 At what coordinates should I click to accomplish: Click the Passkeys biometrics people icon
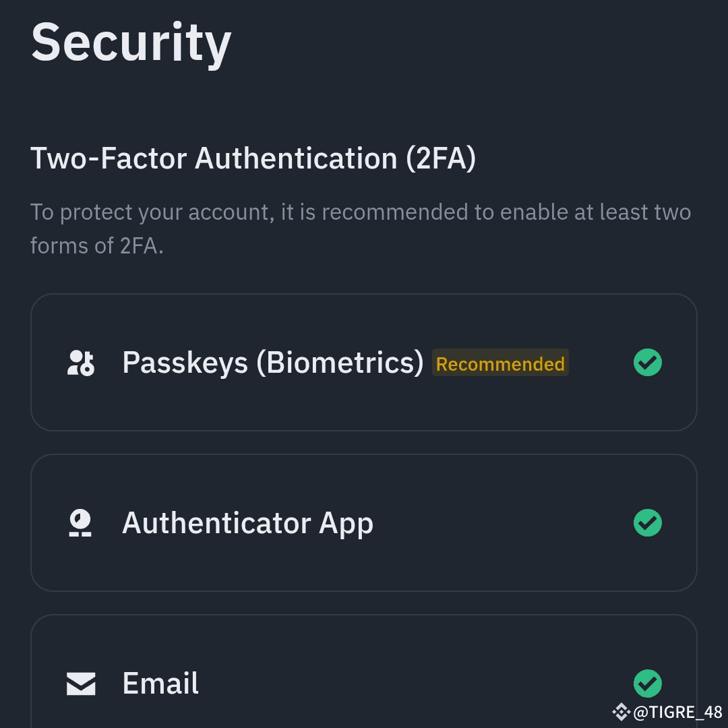(x=80, y=363)
